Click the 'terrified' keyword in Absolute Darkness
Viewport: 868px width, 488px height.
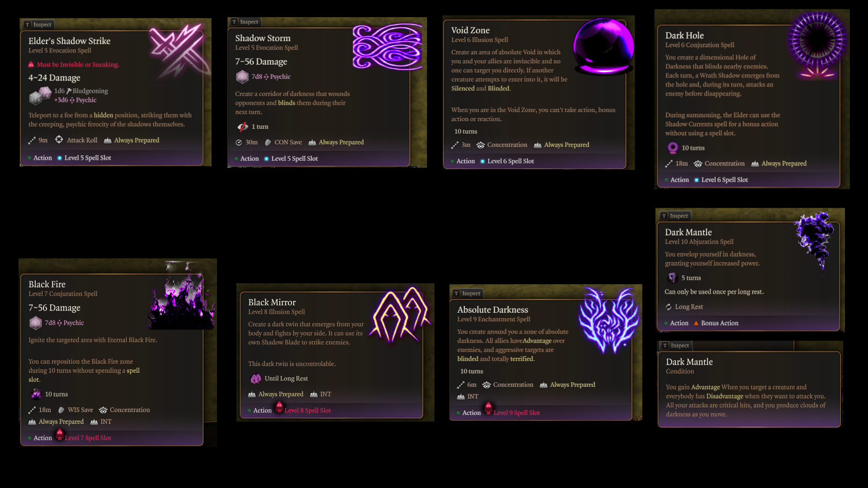[x=522, y=359]
